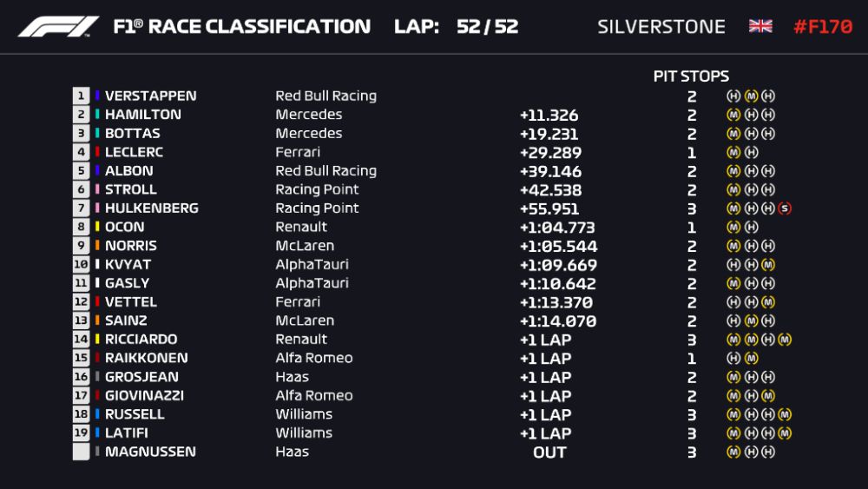The image size is (868, 489).
Task: Click the SILVERSTONE circuit label
Action: point(661,26)
